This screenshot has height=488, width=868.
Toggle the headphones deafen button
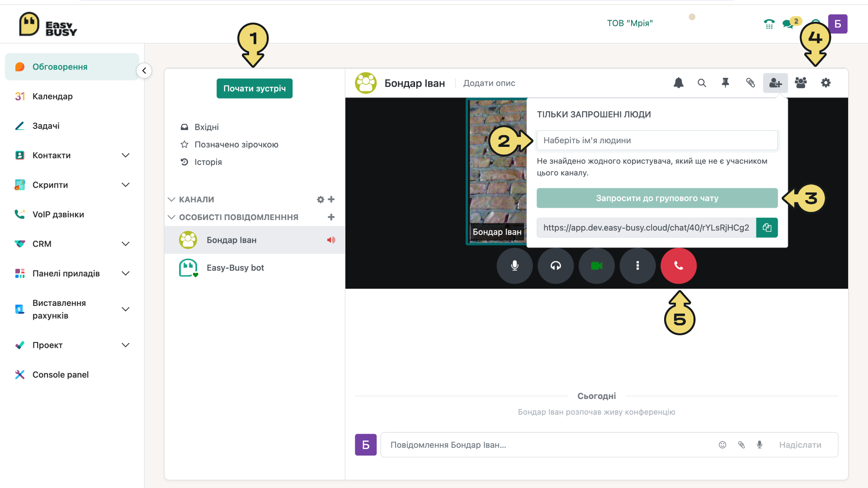tap(556, 266)
